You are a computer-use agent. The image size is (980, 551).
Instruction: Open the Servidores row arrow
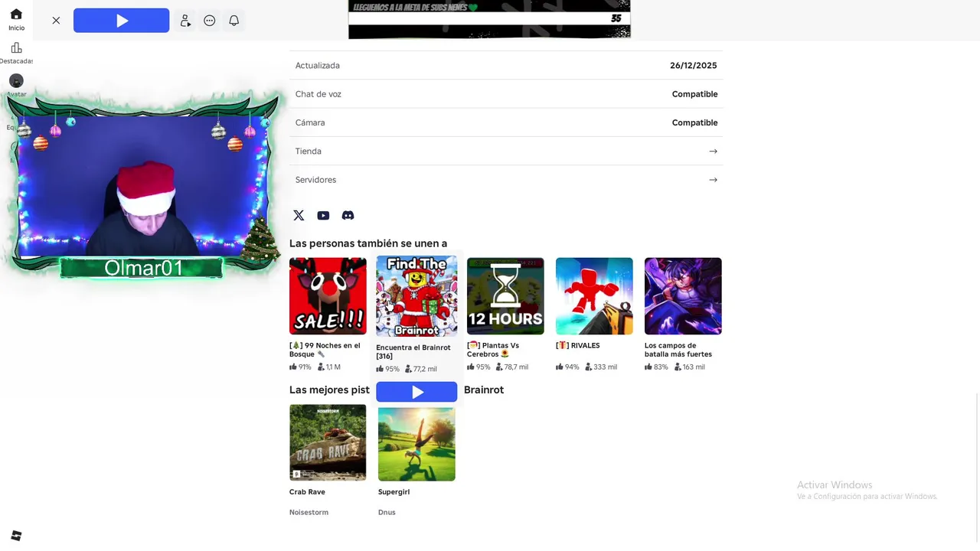(x=713, y=180)
